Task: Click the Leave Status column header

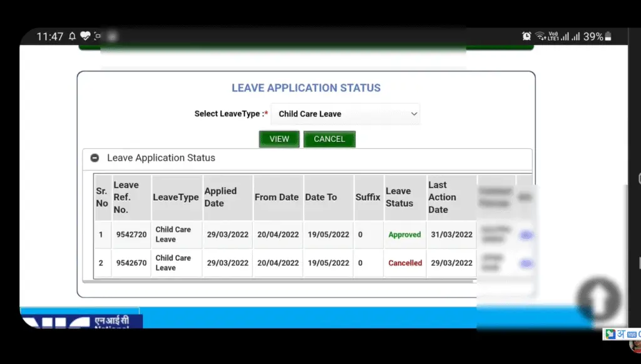Action: coord(399,197)
